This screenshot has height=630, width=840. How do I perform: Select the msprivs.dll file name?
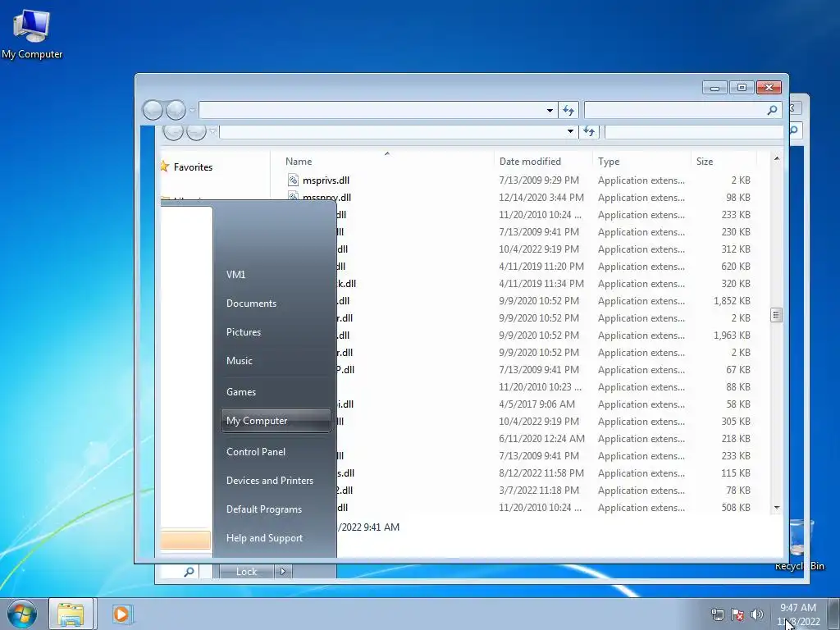point(326,180)
